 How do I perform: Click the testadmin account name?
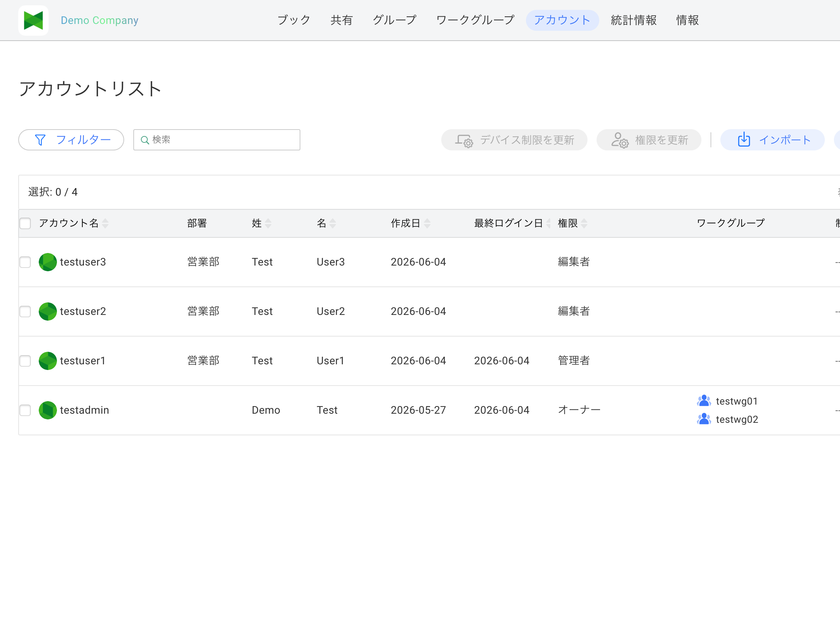[x=84, y=410]
